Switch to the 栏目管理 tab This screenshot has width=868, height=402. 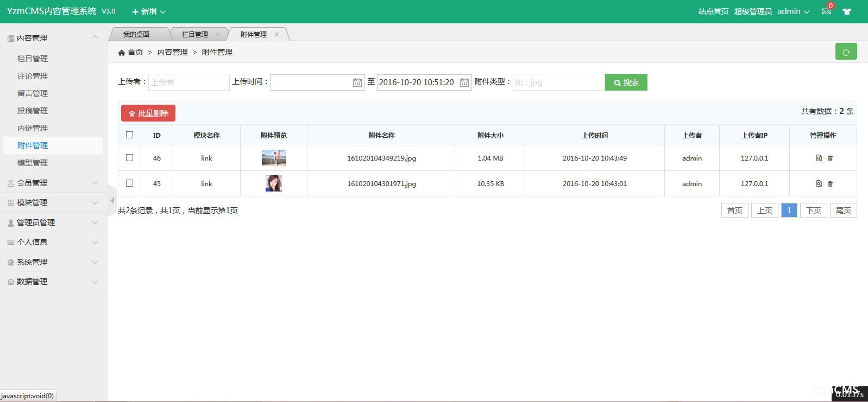[x=194, y=34]
